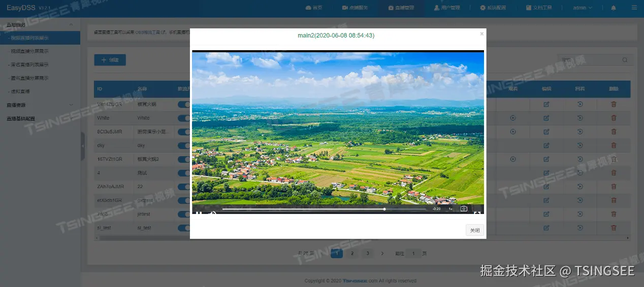This screenshot has height=287, width=644.
Task: Close the dialog with the 关闭 button
Action: pyautogui.click(x=475, y=230)
